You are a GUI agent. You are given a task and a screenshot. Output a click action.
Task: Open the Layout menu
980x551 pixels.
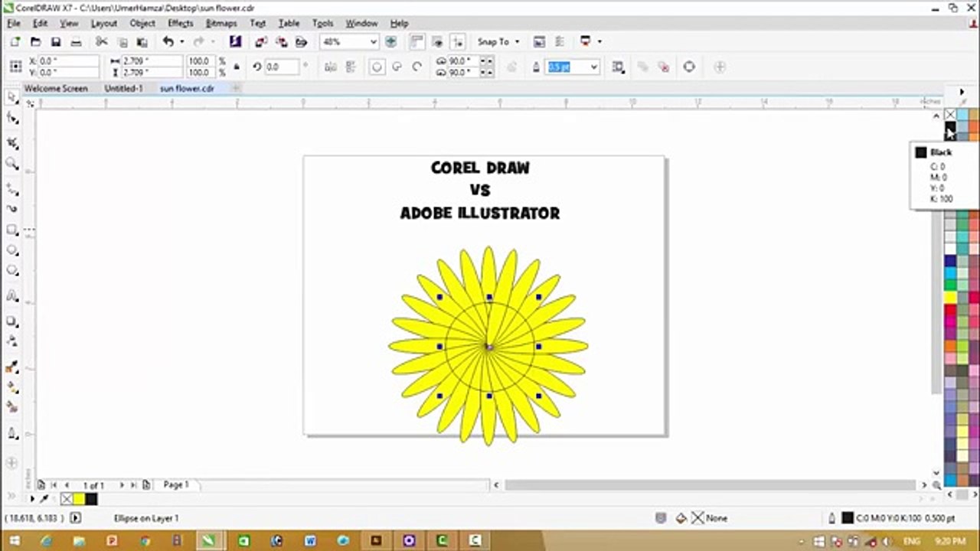coord(104,24)
